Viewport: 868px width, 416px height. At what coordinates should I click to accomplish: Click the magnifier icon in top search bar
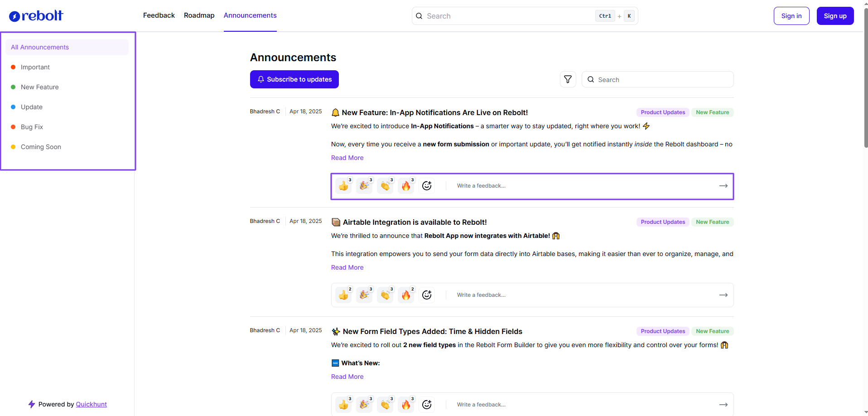(419, 16)
